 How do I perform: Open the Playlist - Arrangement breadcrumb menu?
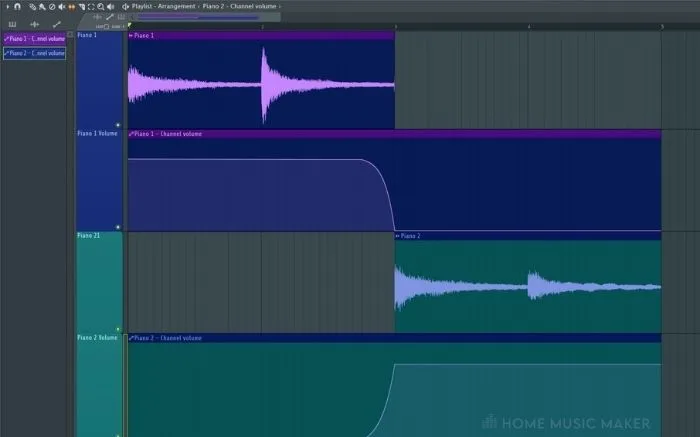pyautogui.click(x=163, y=6)
